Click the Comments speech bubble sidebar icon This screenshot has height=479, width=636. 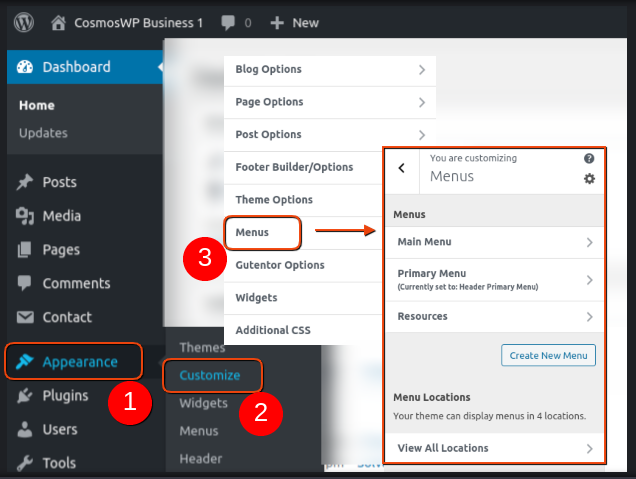[x=24, y=283]
